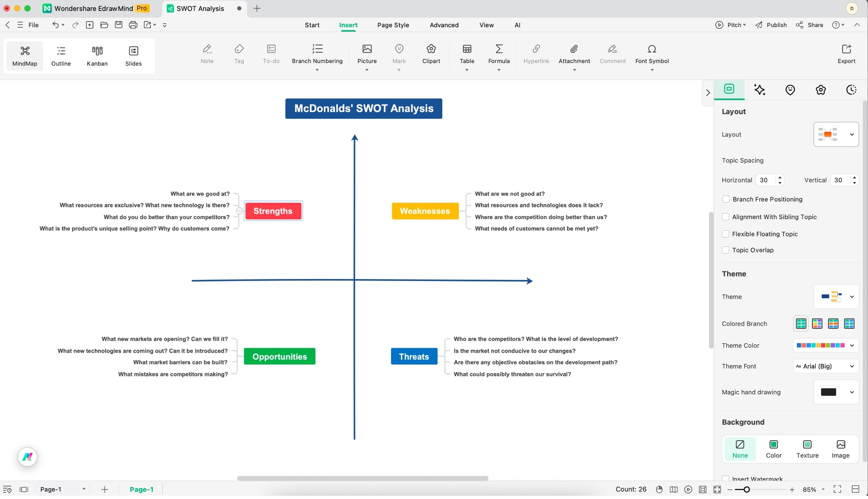868x499 pixels.
Task: Open the Theme dropdown
Action: (x=836, y=296)
